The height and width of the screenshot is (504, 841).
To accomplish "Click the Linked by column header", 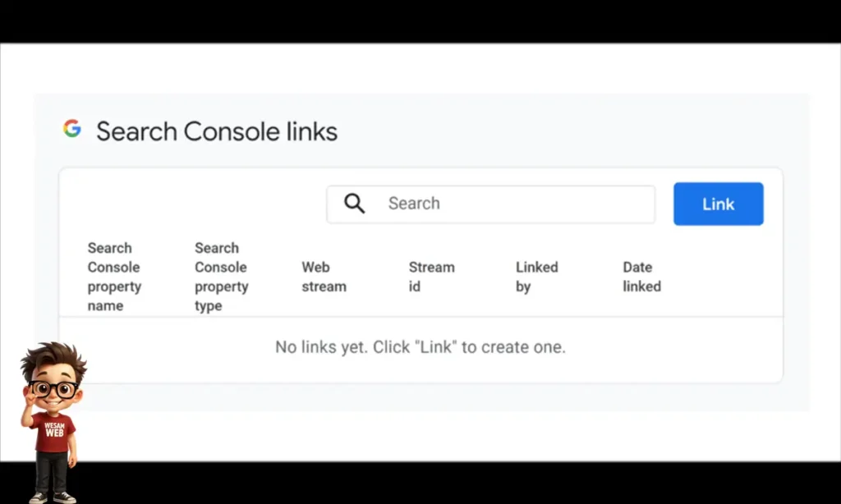I will 536,277.
